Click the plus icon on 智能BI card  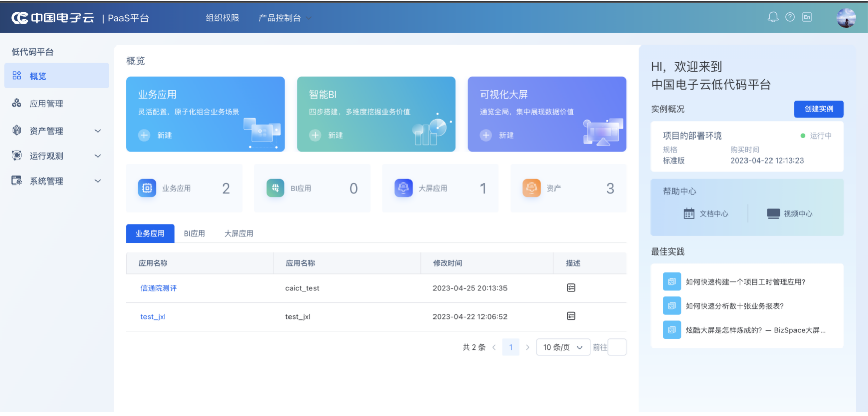tap(315, 135)
